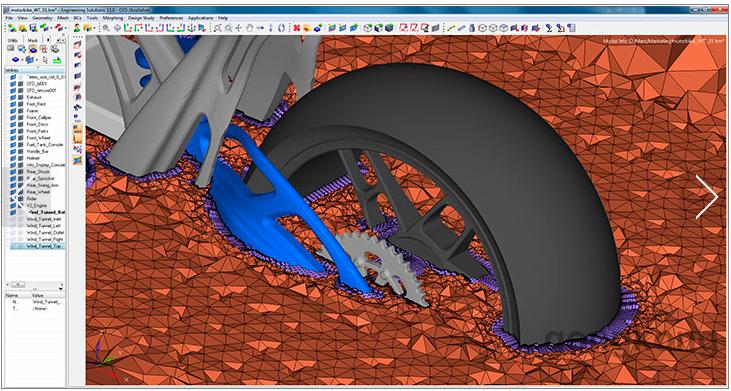Screen dimensions: 731x391
Task: Click the red X delete icon in toolbar
Action: click(x=297, y=28)
